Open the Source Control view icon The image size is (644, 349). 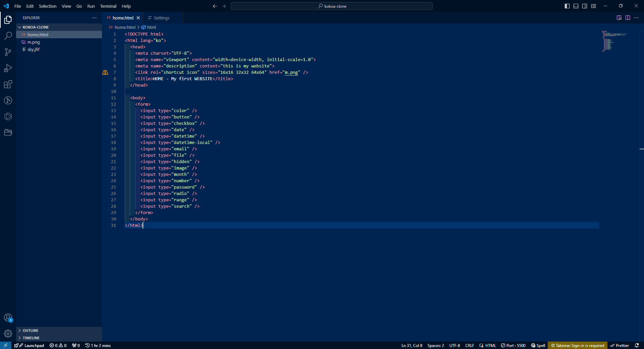[8, 52]
